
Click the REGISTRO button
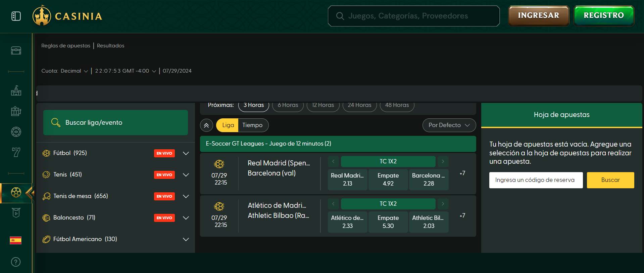pos(604,15)
